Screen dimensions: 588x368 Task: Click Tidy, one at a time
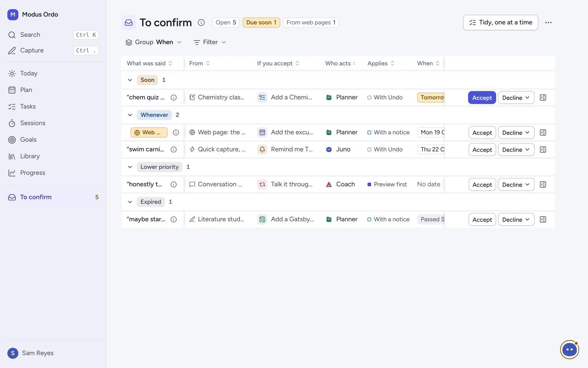[501, 22]
